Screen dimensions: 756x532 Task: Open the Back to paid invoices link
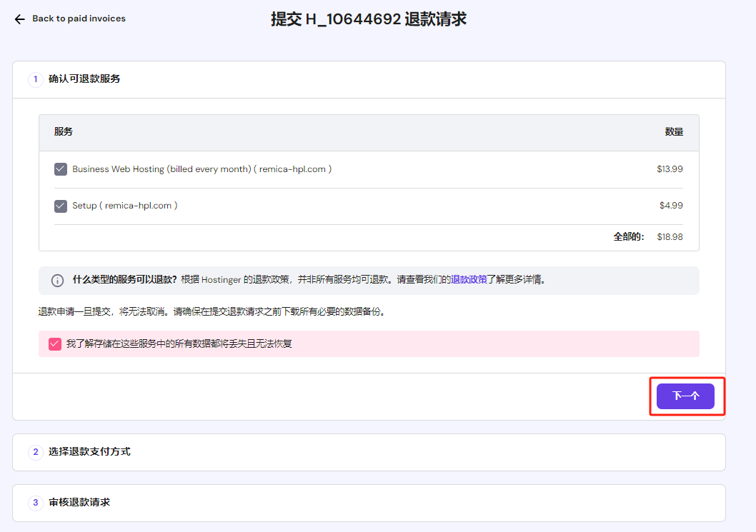(79, 19)
